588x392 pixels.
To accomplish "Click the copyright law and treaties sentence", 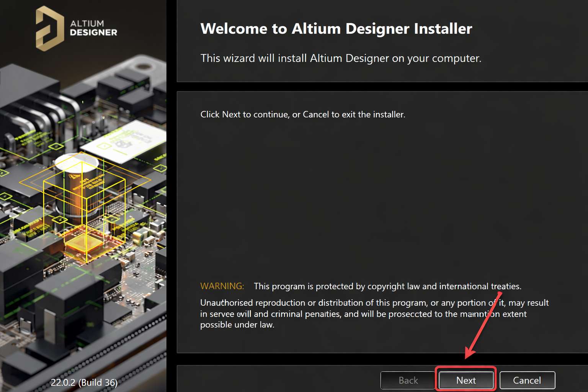I will tap(387, 286).
